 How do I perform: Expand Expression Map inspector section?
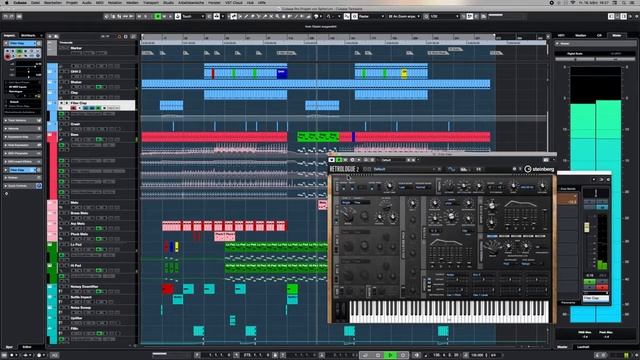pos(22,137)
